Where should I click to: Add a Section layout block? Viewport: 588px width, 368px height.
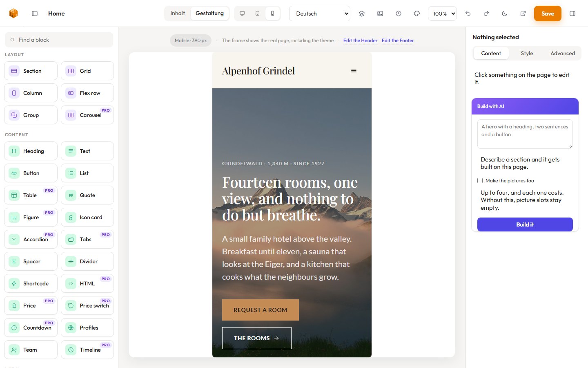click(x=31, y=71)
